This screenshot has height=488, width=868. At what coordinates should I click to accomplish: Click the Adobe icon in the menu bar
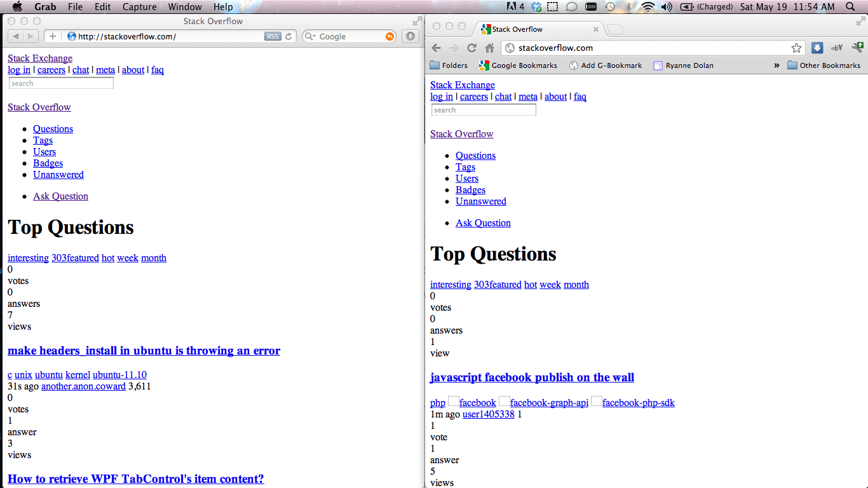coord(515,7)
